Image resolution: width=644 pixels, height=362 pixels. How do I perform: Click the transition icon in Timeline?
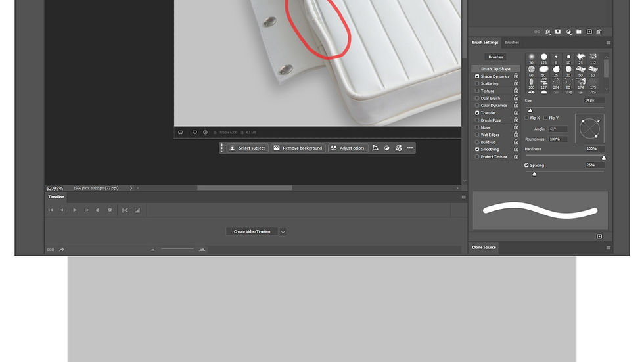tap(137, 210)
